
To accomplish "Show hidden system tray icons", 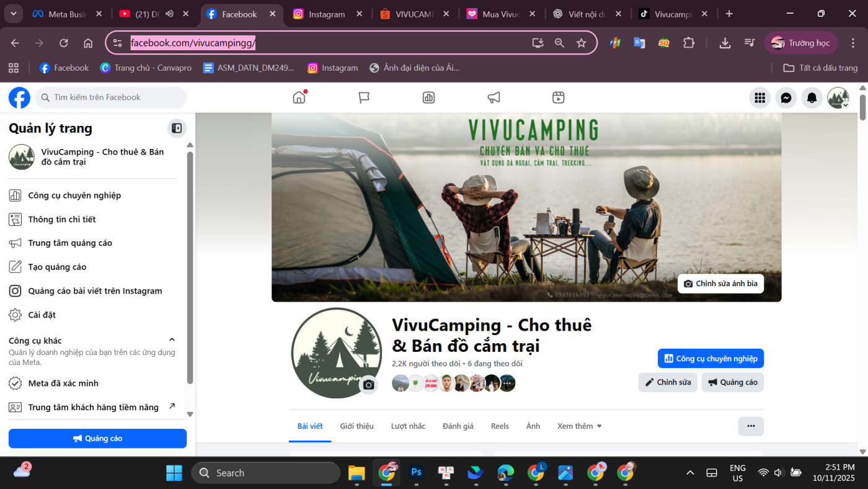I will click(690, 473).
